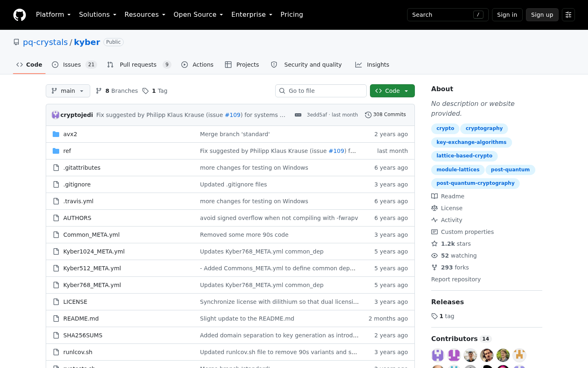Click the file icon beside SHA256SUMS

(56, 335)
